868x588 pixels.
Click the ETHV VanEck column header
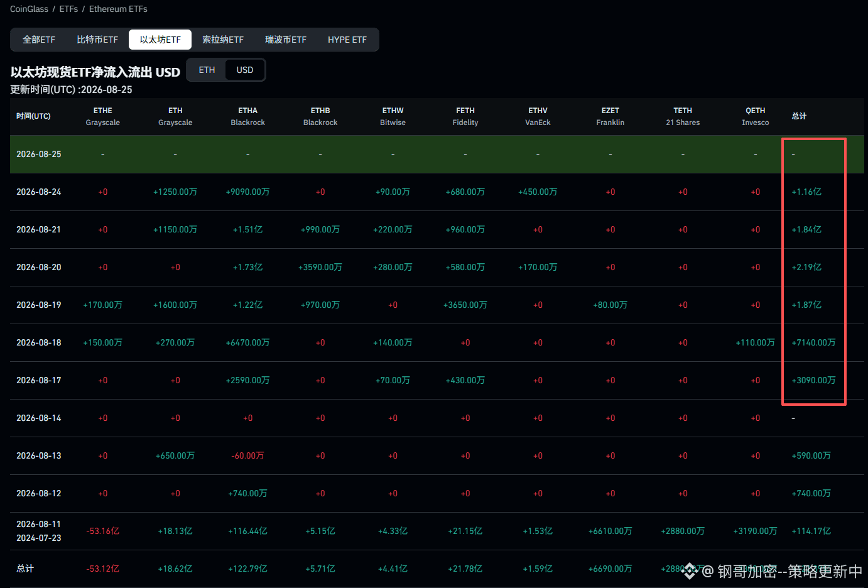tap(538, 116)
